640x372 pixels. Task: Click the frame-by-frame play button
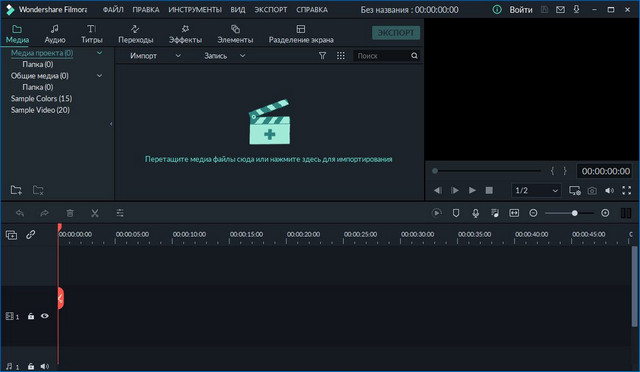point(455,190)
